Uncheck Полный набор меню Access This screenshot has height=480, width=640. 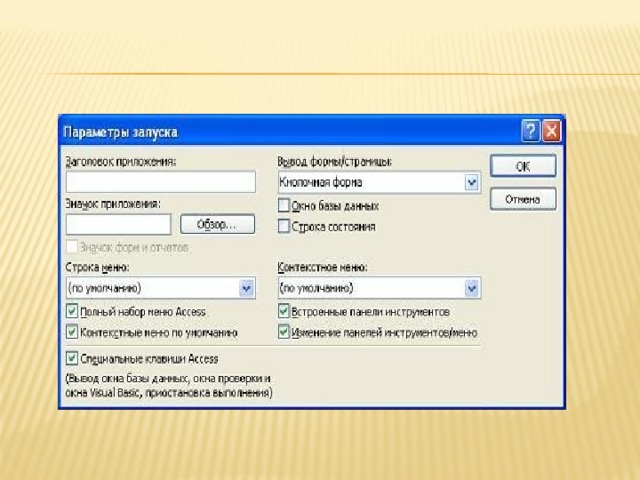pos(72,312)
